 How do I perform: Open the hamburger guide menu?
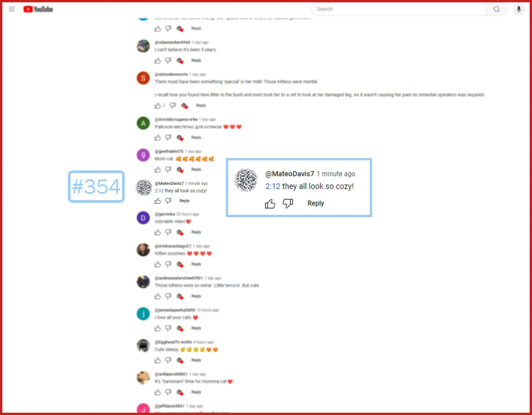[x=12, y=9]
